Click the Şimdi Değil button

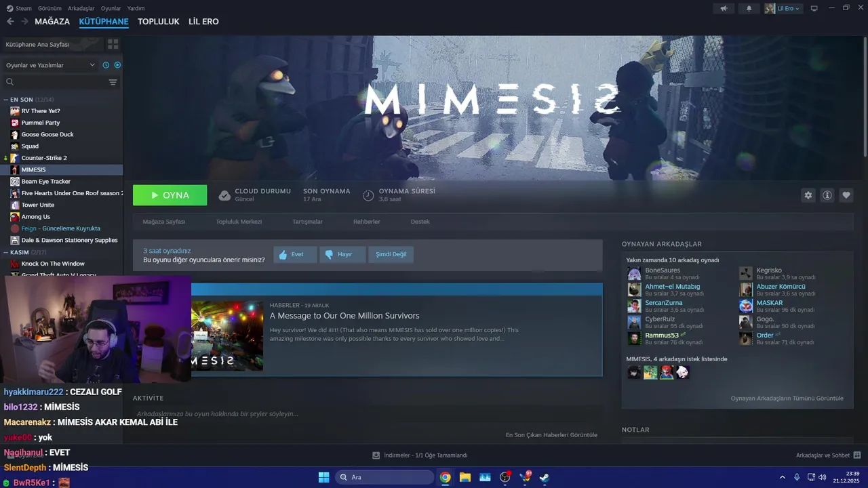point(391,254)
